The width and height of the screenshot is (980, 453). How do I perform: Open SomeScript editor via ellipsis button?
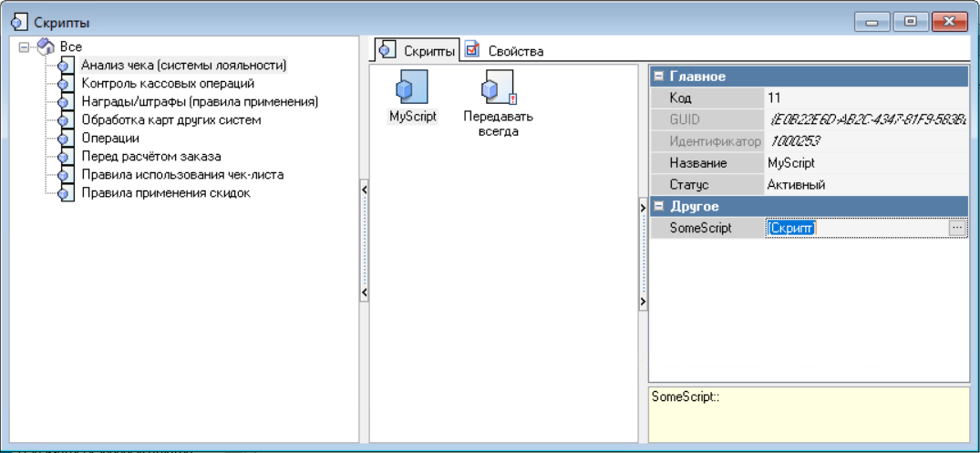(956, 228)
